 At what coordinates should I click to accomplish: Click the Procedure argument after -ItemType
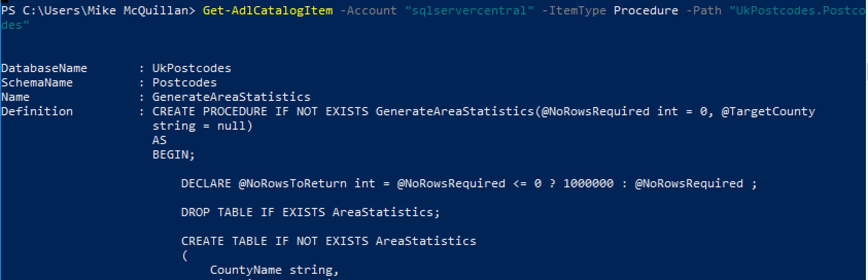(x=646, y=10)
